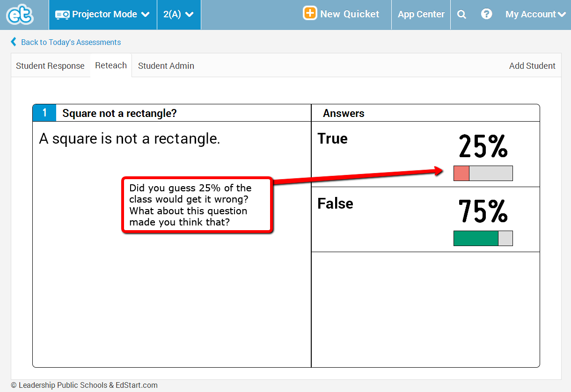
Task: Open help via the question mark icon
Action: (486, 15)
